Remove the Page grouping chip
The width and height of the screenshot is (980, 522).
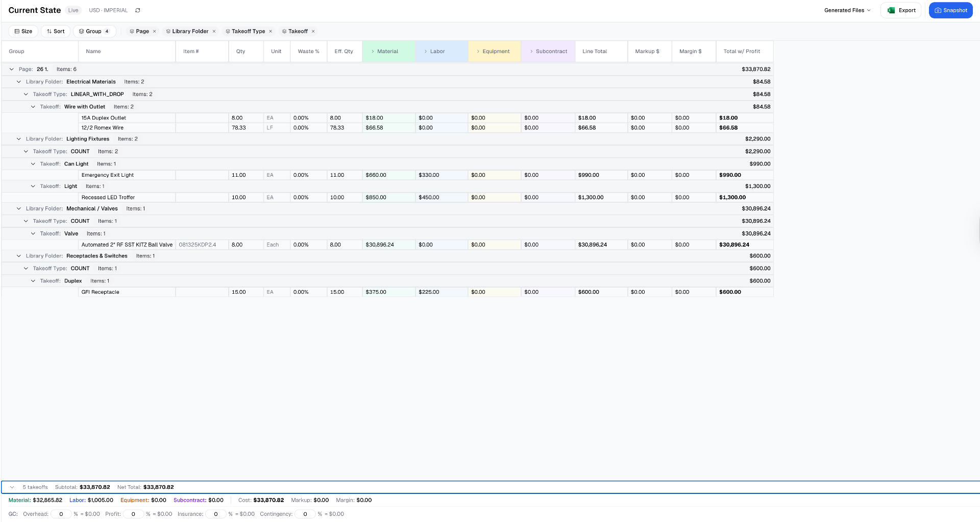coord(155,32)
